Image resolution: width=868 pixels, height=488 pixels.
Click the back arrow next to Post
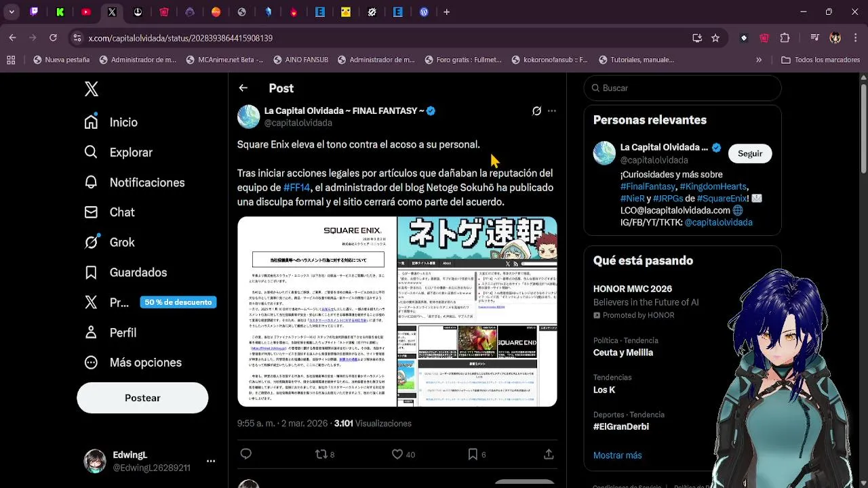[243, 88]
